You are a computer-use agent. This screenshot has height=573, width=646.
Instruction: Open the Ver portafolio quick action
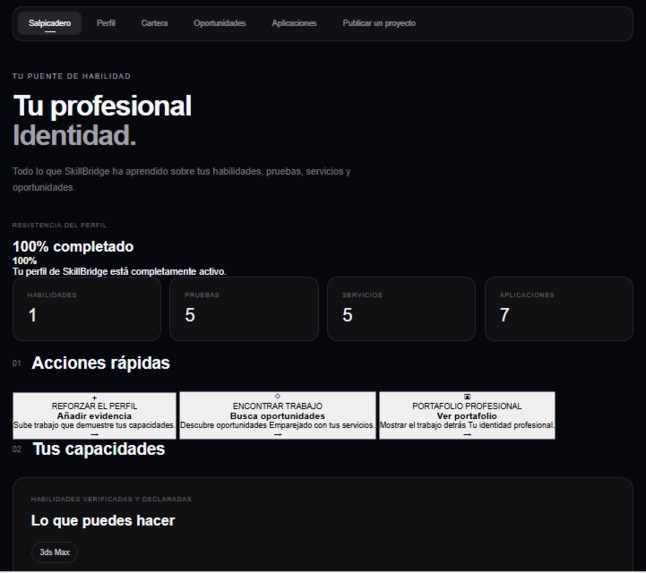click(467, 416)
